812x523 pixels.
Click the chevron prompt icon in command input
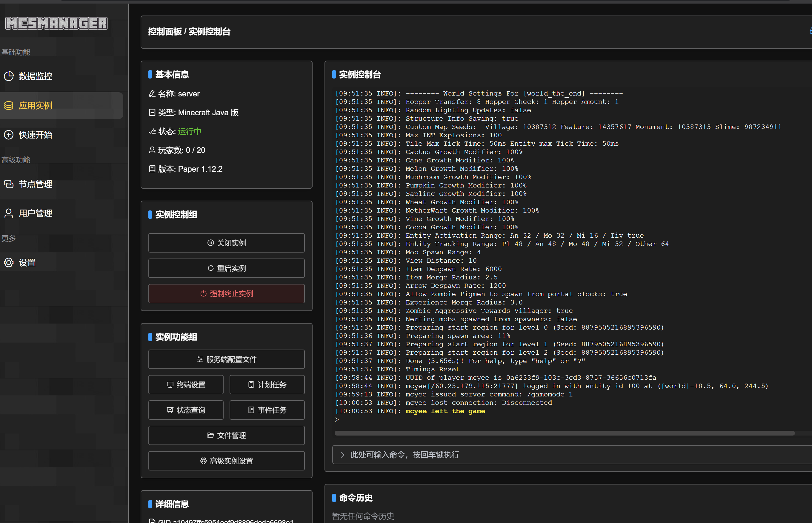coord(342,455)
